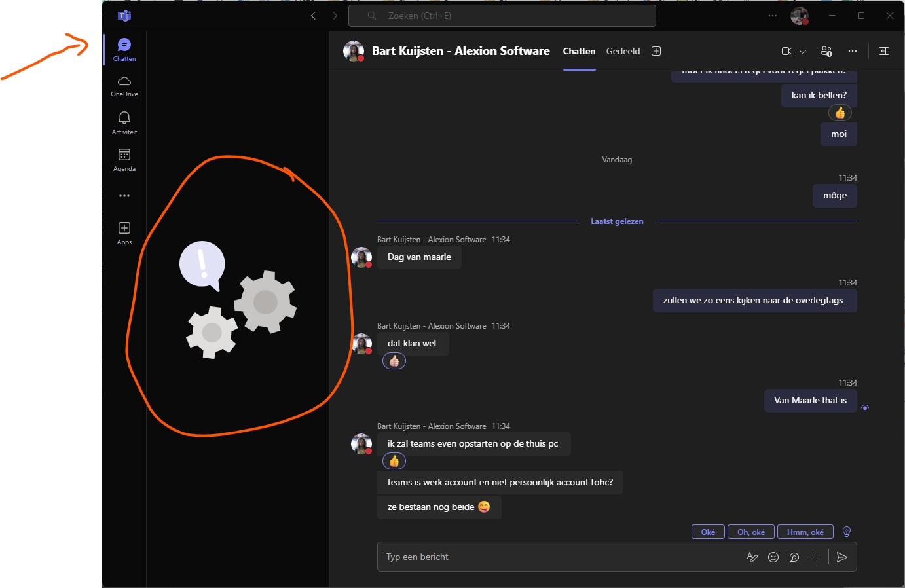Switch to the Chatten tab
905x588 pixels.
tap(579, 51)
